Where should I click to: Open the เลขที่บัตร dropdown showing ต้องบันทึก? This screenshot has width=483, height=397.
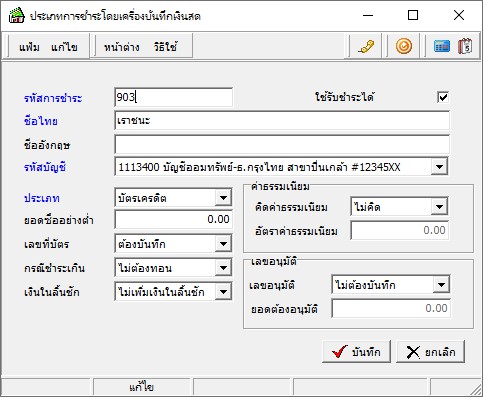point(223,244)
